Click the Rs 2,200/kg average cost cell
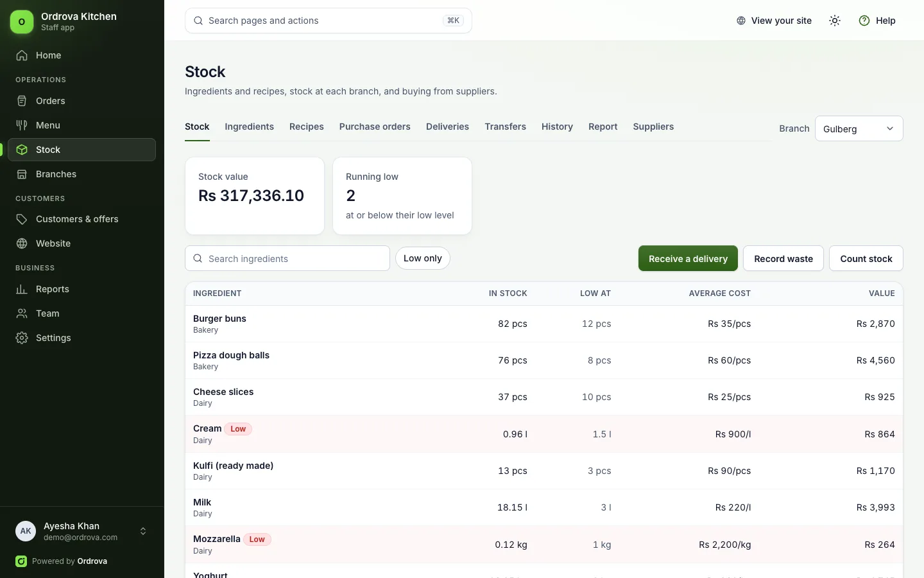The height and width of the screenshot is (578, 924). [725, 545]
